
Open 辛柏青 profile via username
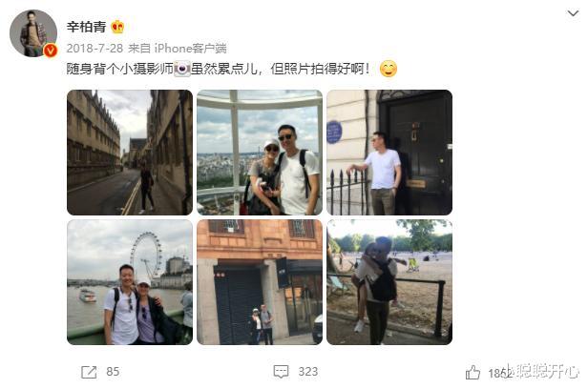[x=86, y=27]
